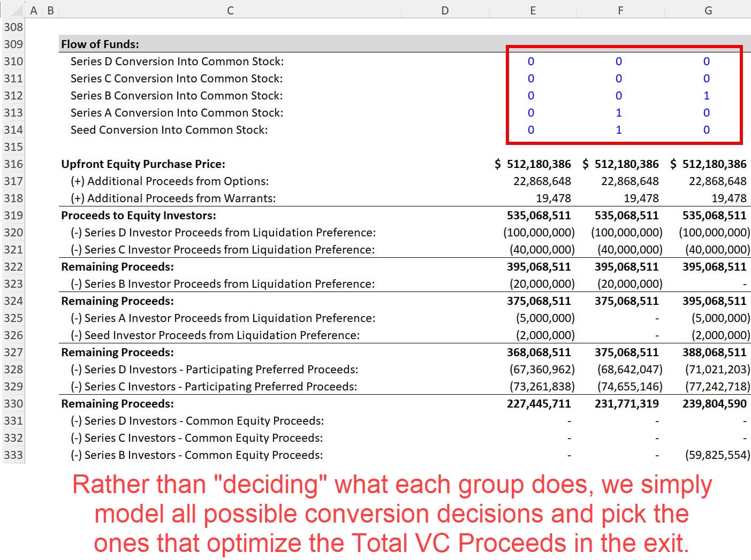
Task: Click the Series A conversion flag in column F
Action: point(618,112)
